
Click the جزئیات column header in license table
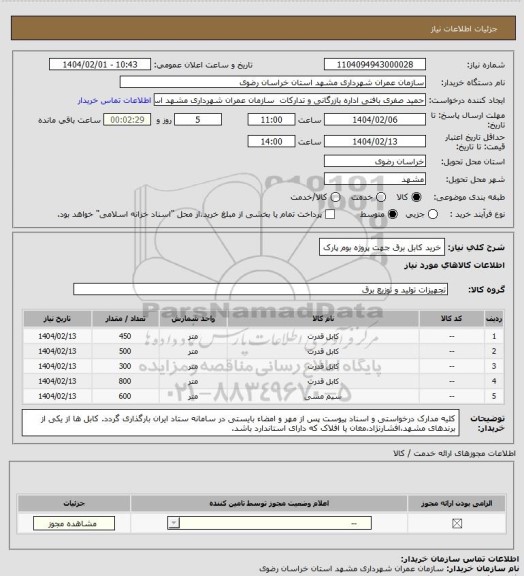[x=74, y=503]
